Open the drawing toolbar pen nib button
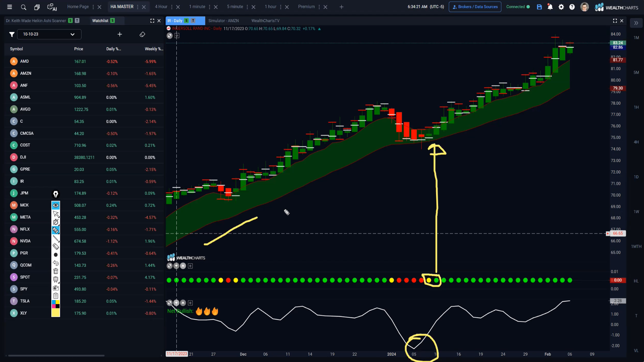644x362 pixels. (x=56, y=194)
